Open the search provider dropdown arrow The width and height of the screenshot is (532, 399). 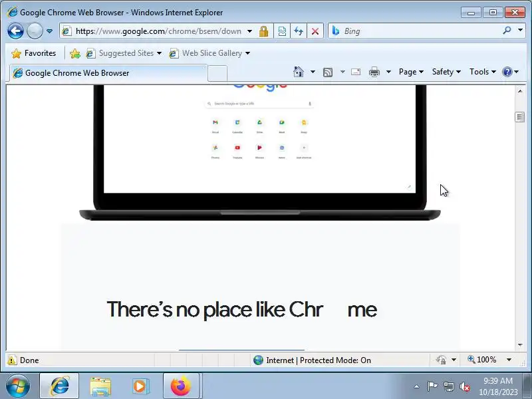(x=520, y=30)
